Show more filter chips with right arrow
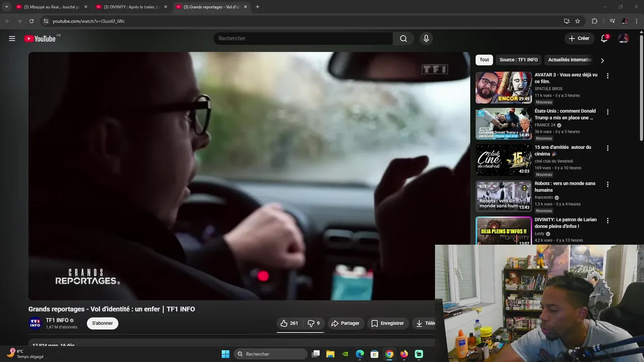Image resolution: width=644 pixels, height=362 pixels. [x=602, y=60]
